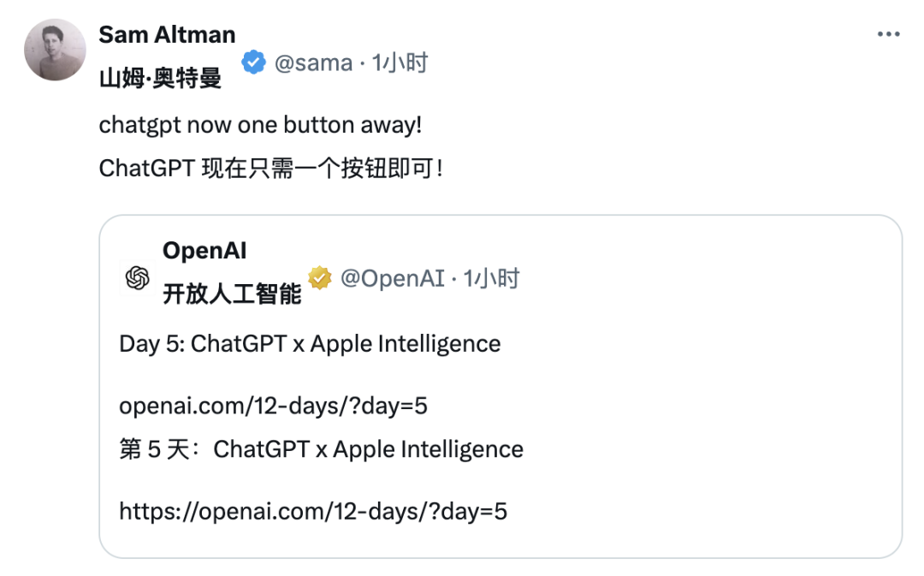
Task: Select the 开放人工智能 translated name
Action: coord(232,294)
